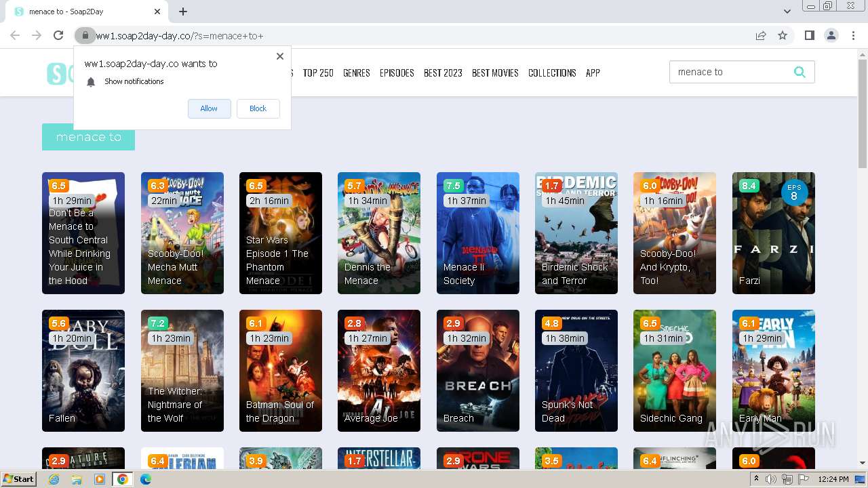This screenshot has width=868, height=488.
Task: Launch Internet Explorer from the taskbar
Action: pos(54,479)
